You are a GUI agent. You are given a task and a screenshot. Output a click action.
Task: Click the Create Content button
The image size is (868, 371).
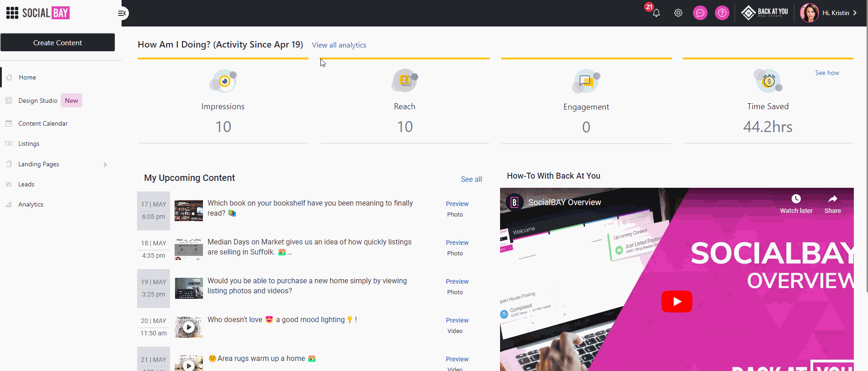tap(58, 42)
